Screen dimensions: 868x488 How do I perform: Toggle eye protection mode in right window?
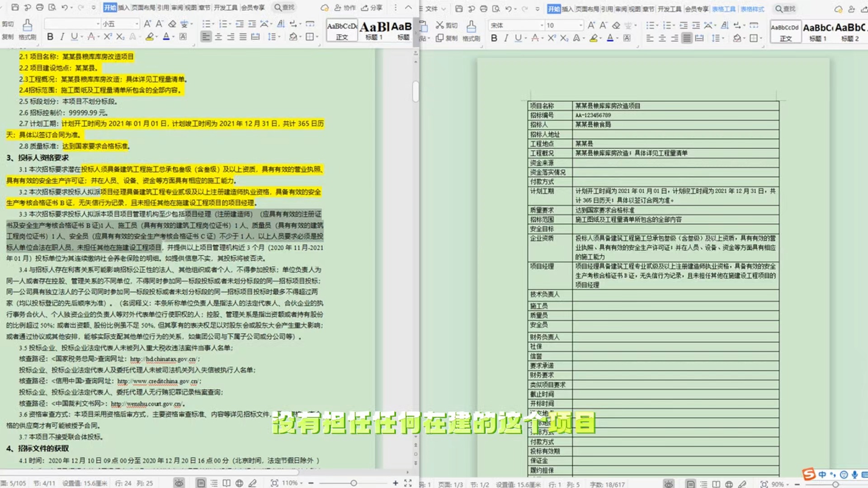[669, 484]
